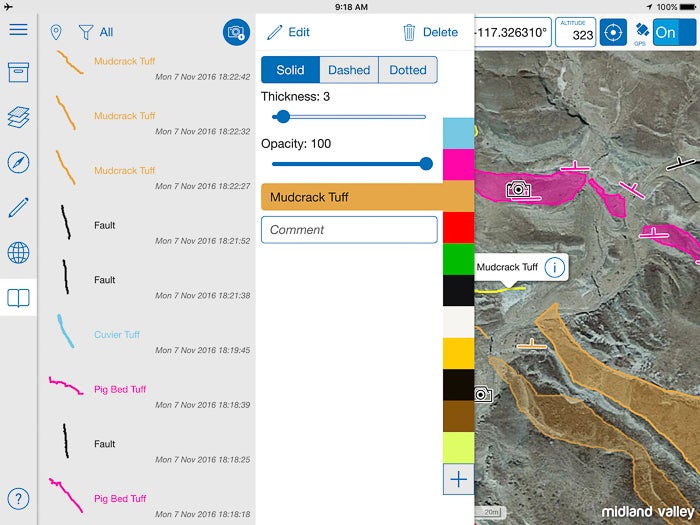Select the pencil drawing tool
This screenshot has width=700, height=525.
point(18,207)
